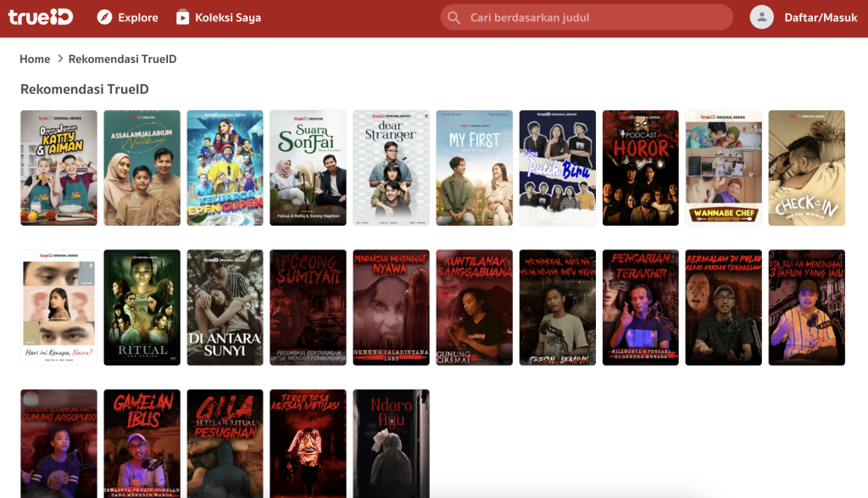This screenshot has height=498, width=868.
Task: Open Check-In with Onad poster
Action: click(807, 168)
